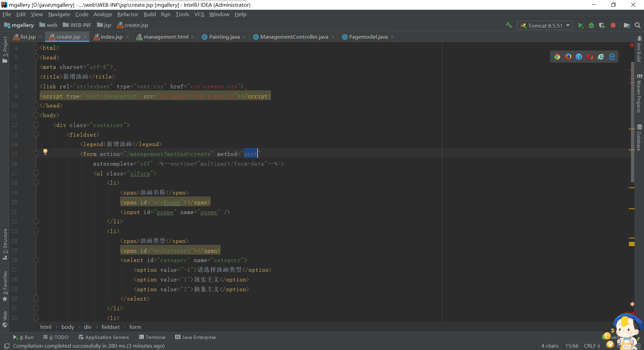The height and width of the screenshot is (350, 644).
Task: Open the VCS menu
Action: [199, 14]
